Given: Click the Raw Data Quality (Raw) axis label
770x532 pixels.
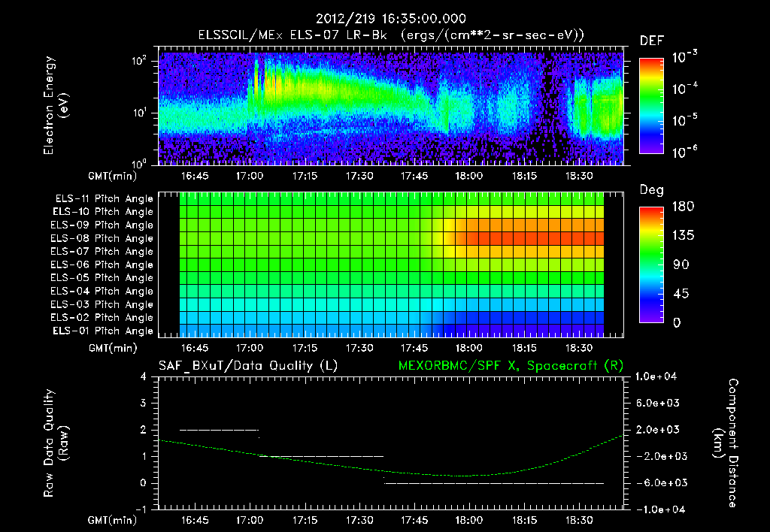Looking at the screenshot, I should 56,443.
